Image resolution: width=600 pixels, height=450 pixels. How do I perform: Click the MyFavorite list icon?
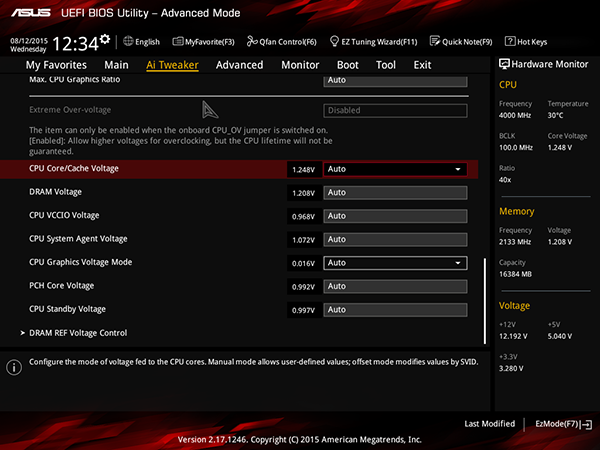(178, 41)
